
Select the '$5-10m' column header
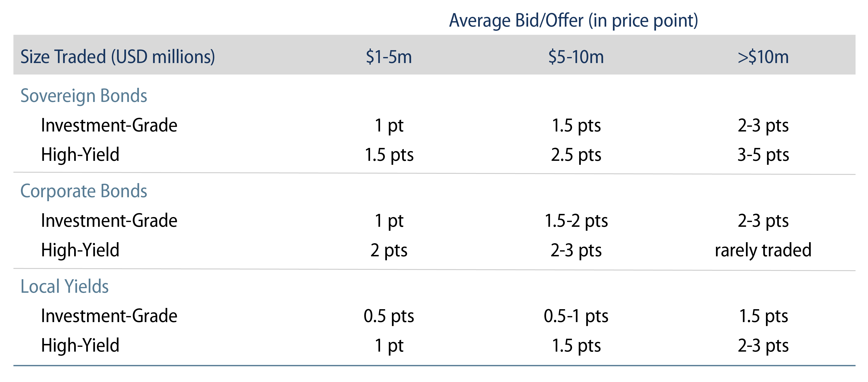pyautogui.click(x=576, y=57)
